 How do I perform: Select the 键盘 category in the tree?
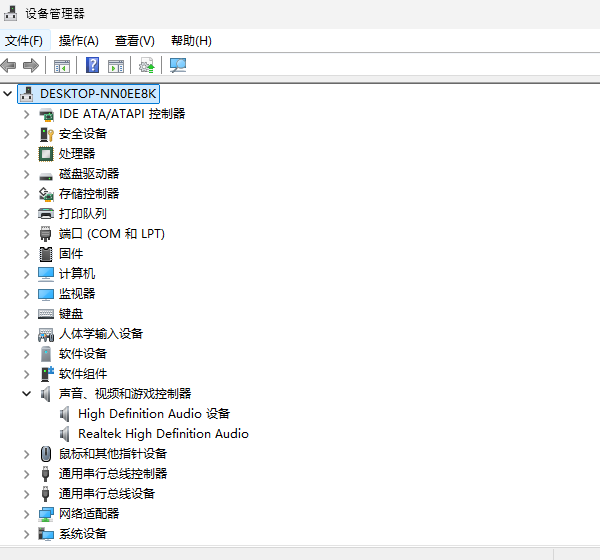tap(71, 314)
